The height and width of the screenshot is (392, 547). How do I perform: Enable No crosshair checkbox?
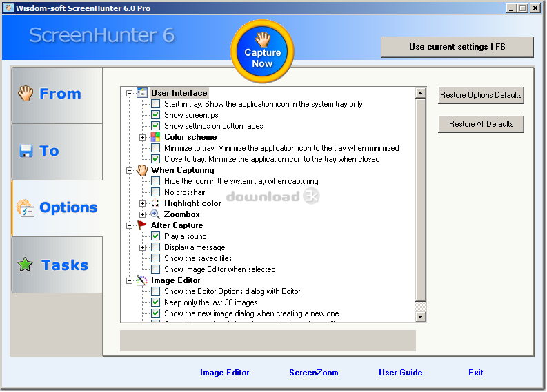click(156, 192)
